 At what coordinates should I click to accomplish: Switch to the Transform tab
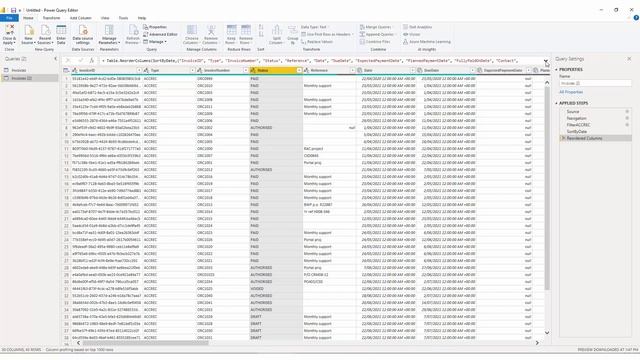pyautogui.click(x=51, y=18)
